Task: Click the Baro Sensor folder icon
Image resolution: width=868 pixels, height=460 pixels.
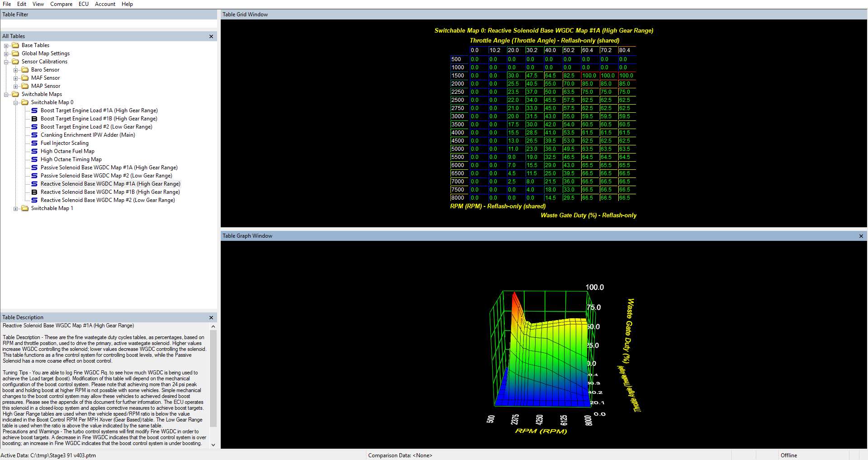Action: coord(25,70)
